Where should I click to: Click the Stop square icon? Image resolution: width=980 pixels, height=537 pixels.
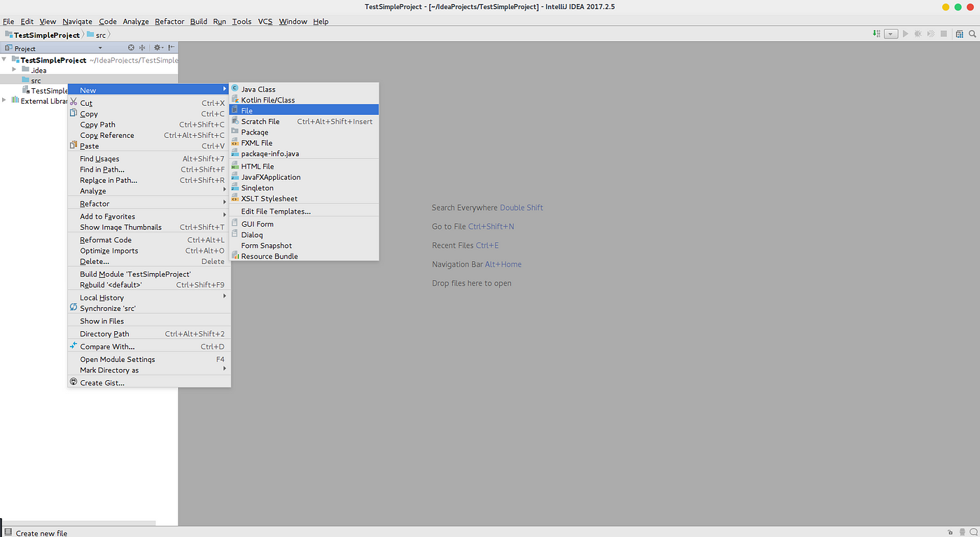tap(944, 34)
